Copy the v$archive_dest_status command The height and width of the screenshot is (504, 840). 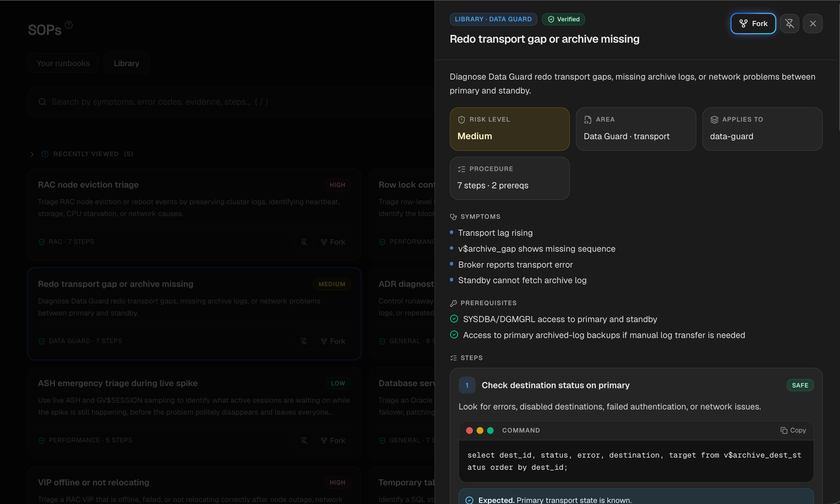pos(793,430)
